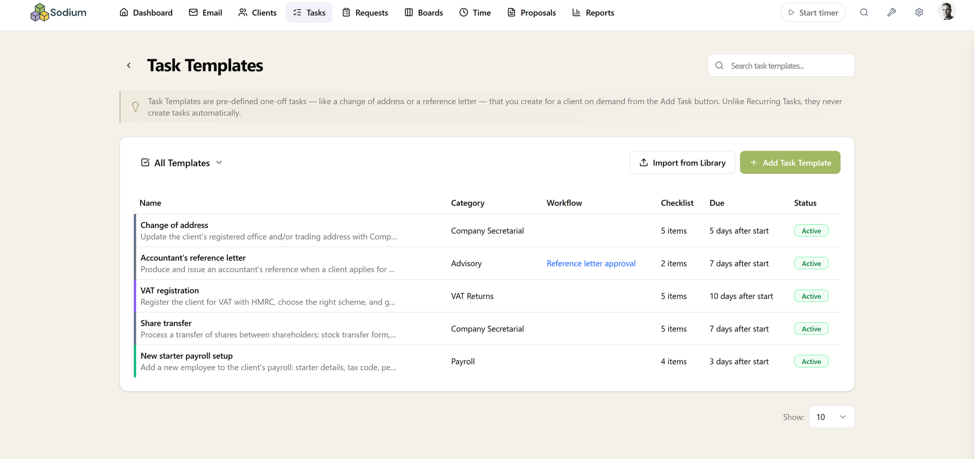Click Active badge for Share transfer
The image size is (980, 459).
pos(811,329)
